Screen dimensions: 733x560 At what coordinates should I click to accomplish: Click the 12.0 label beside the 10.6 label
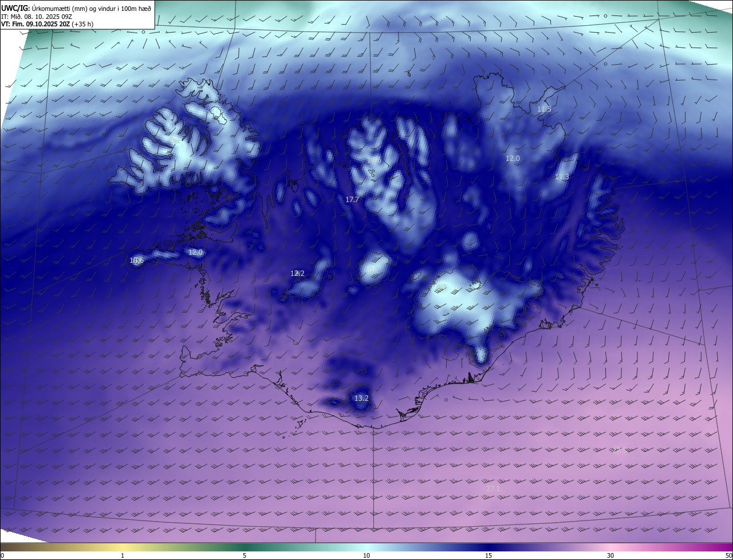click(196, 253)
